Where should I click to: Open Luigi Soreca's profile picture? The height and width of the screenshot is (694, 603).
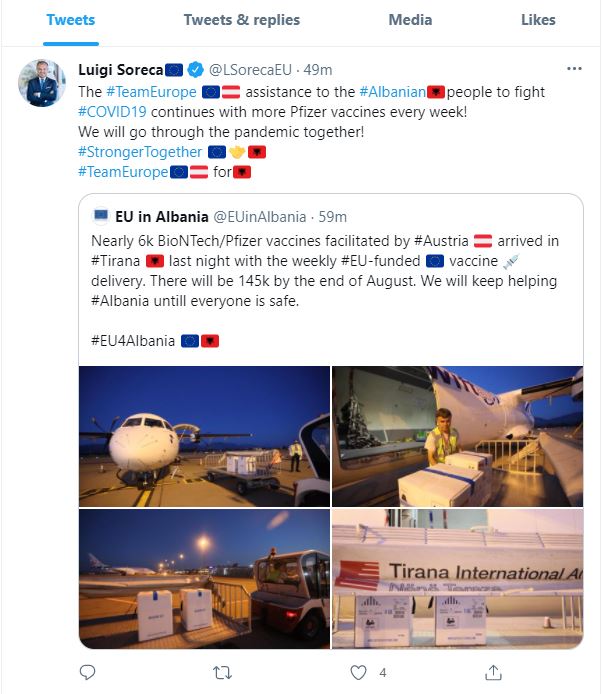tap(42, 82)
